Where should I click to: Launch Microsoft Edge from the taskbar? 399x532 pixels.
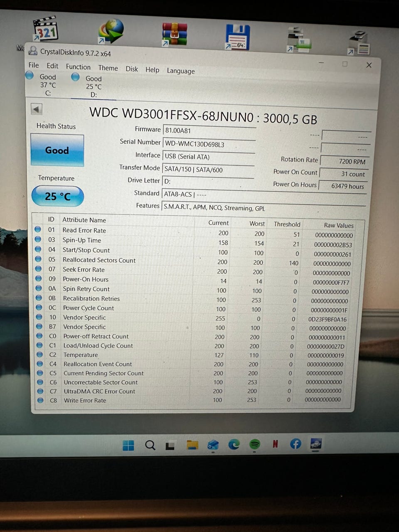point(234,444)
